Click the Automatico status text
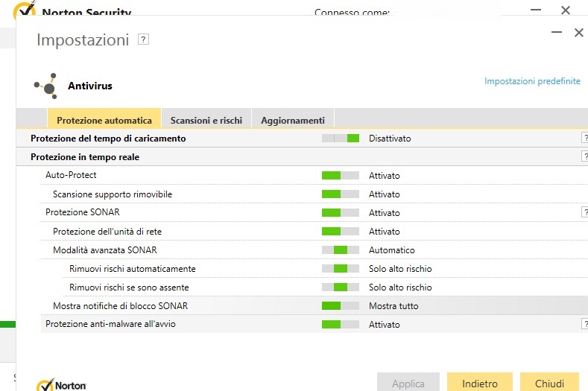The image size is (588, 391). 392,250
